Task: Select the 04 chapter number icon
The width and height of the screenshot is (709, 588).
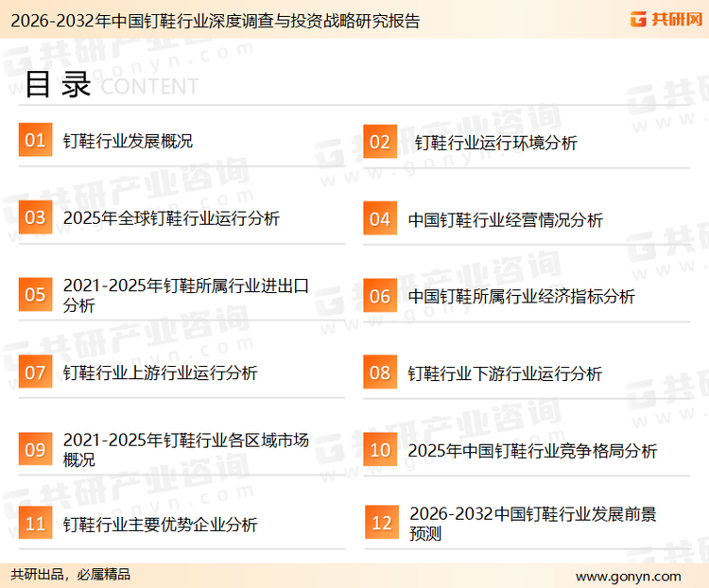Action: (x=379, y=219)
